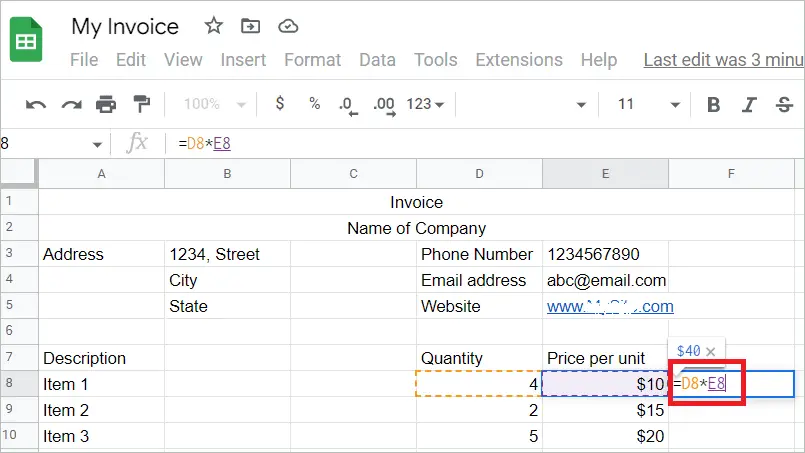Click the Price per unit cell
This screenshot has height=453, width=805.
coord(605,358)
